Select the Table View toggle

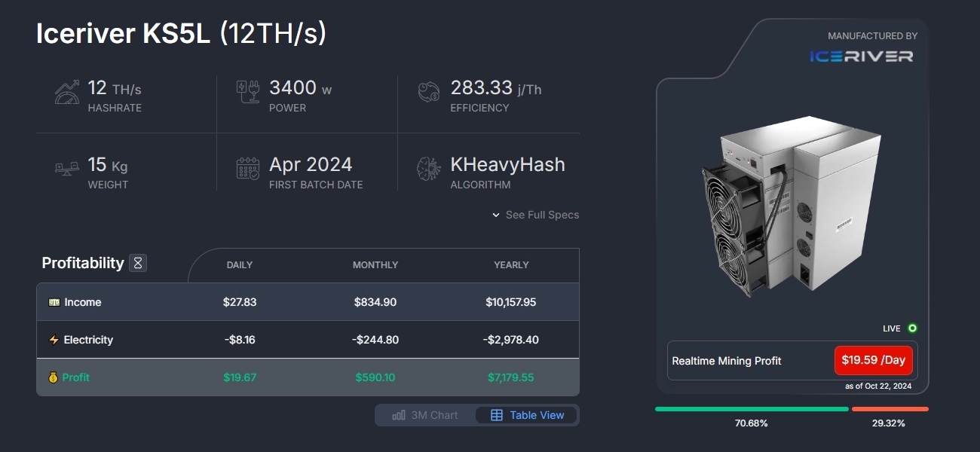click(527, 415)
